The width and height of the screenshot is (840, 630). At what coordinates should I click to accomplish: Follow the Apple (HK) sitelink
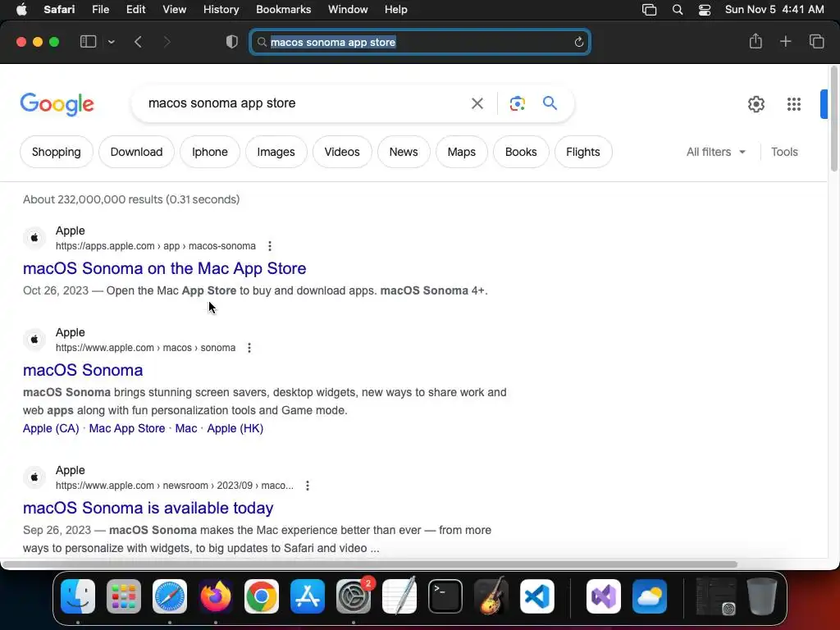click(235, 428)
